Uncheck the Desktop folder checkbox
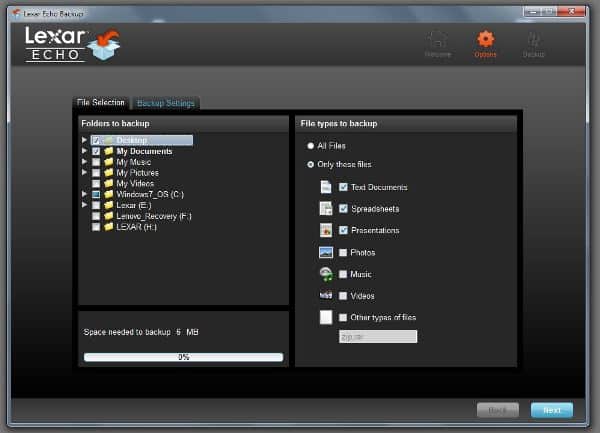The height and width of the screenshot is (433, 600). (96, 140)
